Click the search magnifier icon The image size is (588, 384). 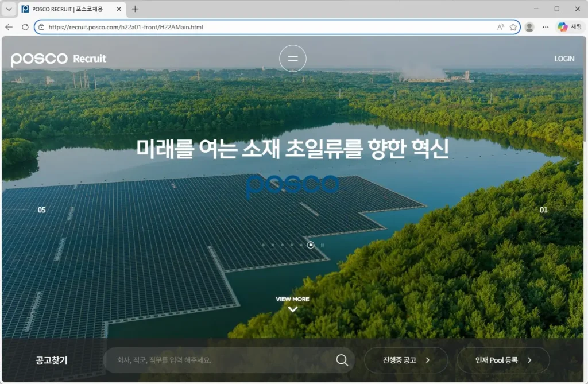(x=342, y=360)
